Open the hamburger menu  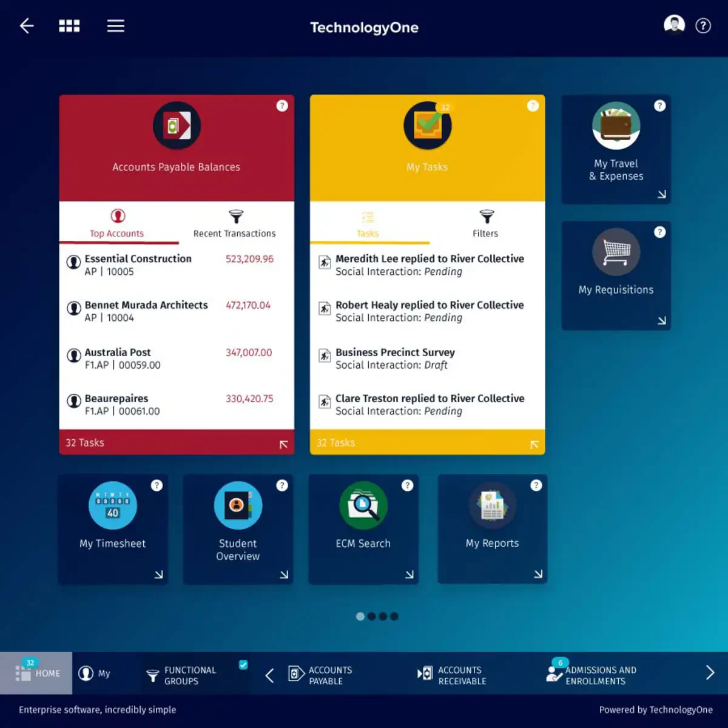pos(116,26)
